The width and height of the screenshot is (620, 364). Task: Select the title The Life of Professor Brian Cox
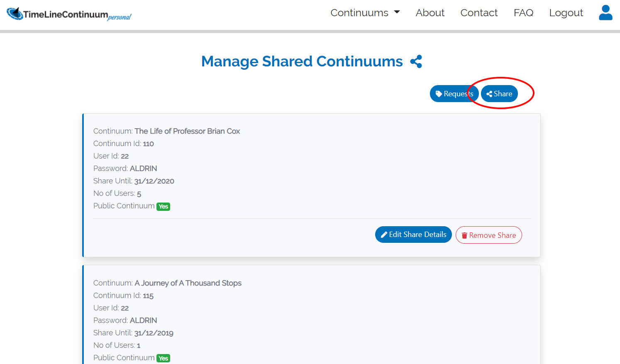187,131
